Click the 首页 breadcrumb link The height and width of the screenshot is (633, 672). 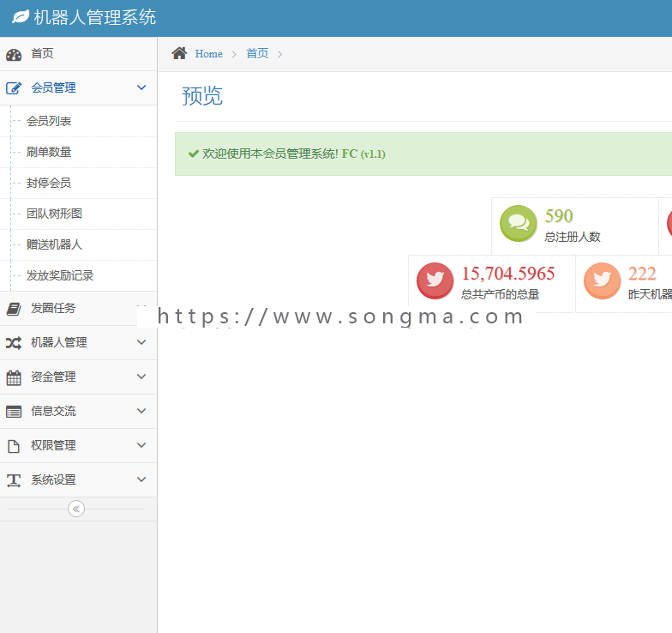[257, 53]
